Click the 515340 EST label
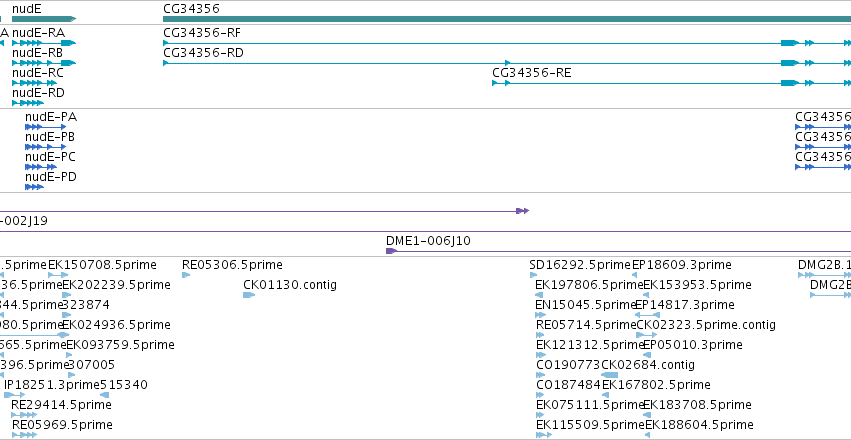851x440 pixels. (124, 385)
